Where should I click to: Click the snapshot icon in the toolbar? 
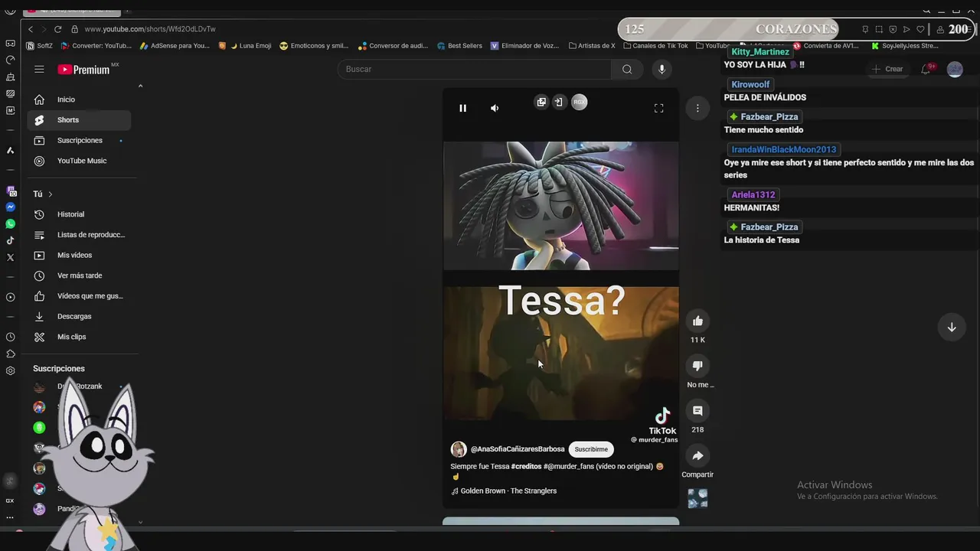pos(879,29)
